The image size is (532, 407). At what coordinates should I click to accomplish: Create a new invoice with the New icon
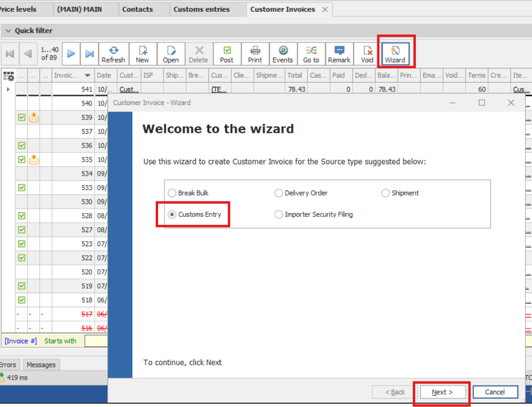tap(143, 54)
